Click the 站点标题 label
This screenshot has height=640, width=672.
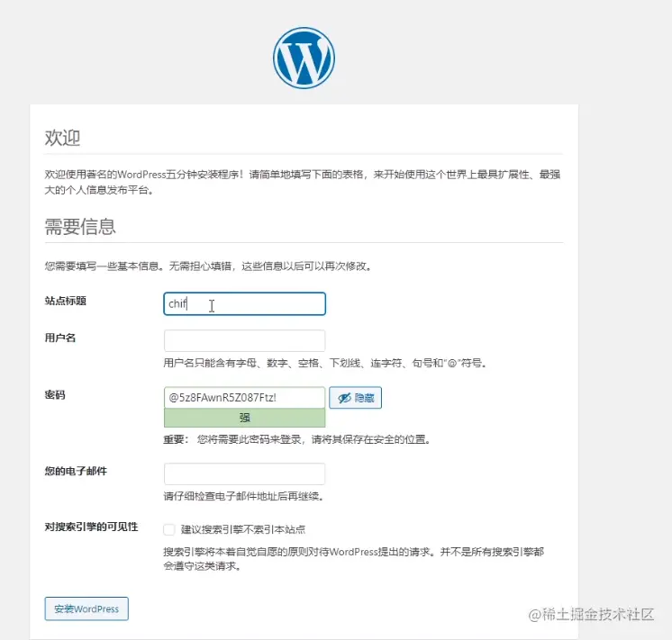pos(66,301)
